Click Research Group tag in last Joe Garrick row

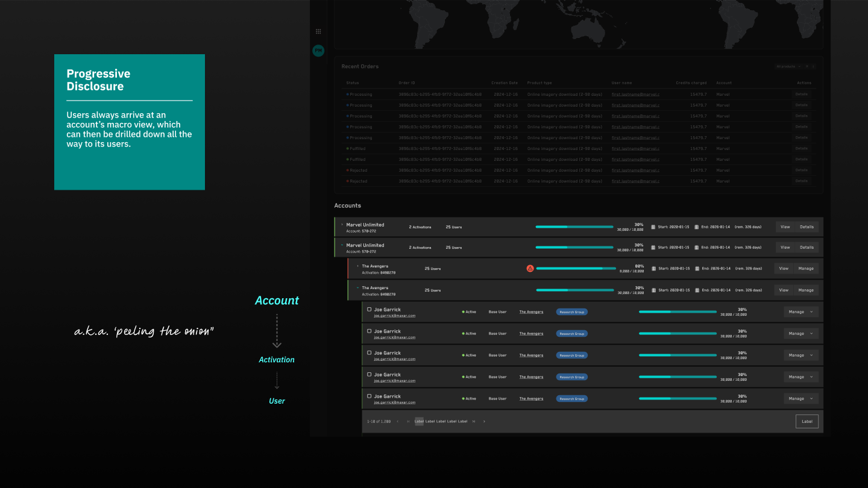pos(571,399)
